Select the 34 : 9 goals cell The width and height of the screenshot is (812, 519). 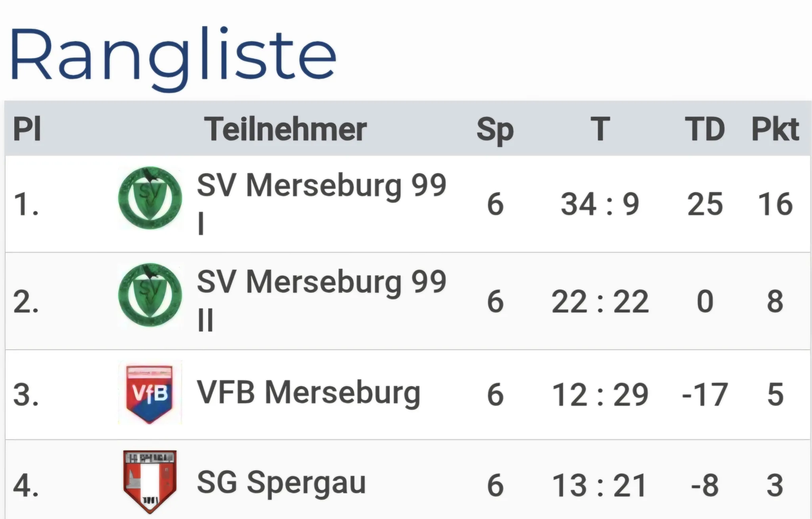point(600,205)
